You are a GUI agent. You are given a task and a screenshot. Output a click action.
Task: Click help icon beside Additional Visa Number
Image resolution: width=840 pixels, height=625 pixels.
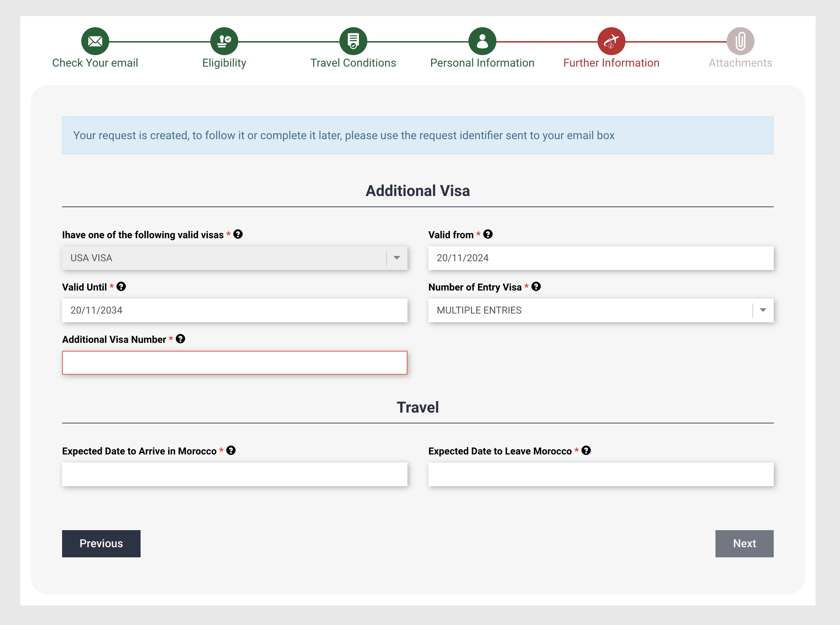[x=180, y=339]
